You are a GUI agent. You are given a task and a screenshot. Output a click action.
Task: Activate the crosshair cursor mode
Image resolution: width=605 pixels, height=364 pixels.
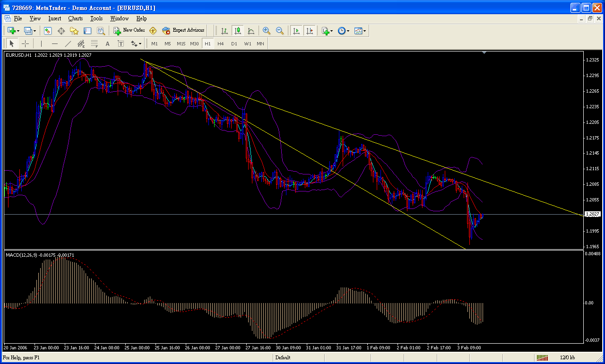point(25,44)
